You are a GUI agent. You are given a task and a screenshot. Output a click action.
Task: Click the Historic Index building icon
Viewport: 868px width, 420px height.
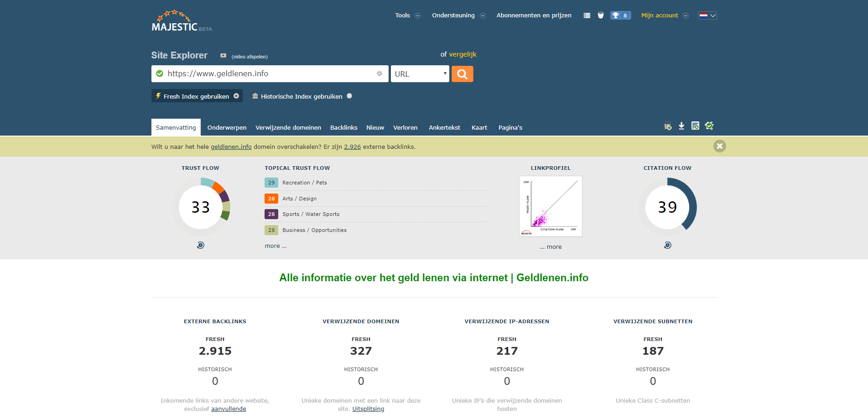(255, 96)
